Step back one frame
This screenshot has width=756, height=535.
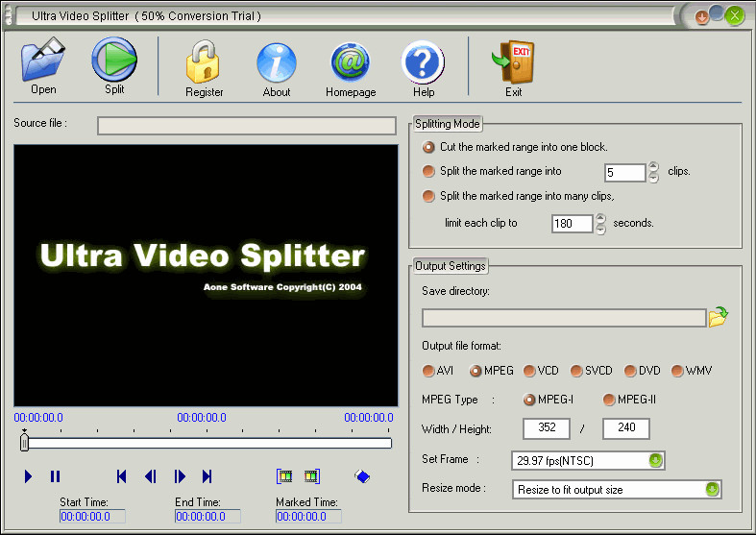(151, 476)
